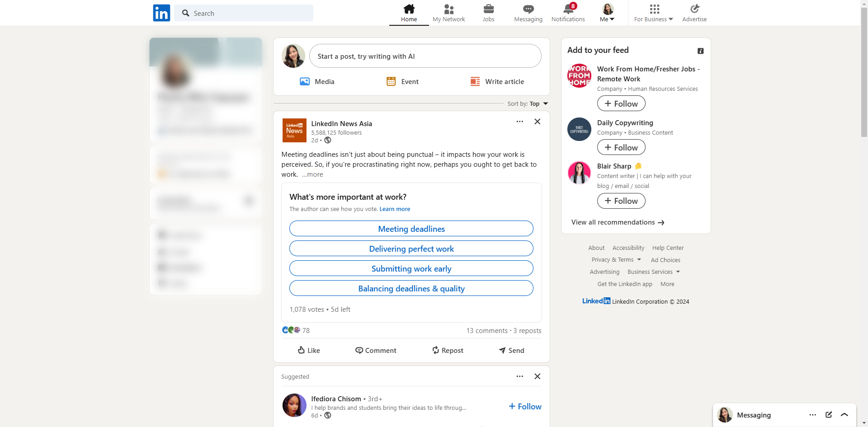
Task: Open your profile photo beside post box
Action: tap(293, 56)
